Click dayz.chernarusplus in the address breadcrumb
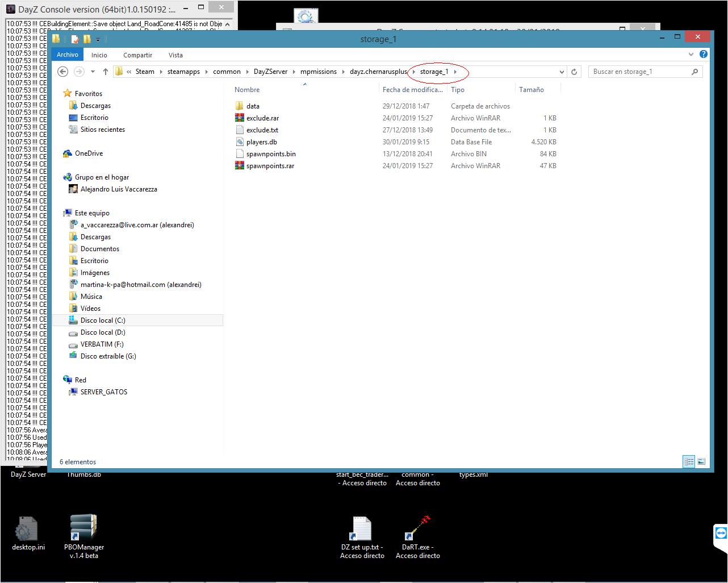The image size is (728, 583). [379, 72]
